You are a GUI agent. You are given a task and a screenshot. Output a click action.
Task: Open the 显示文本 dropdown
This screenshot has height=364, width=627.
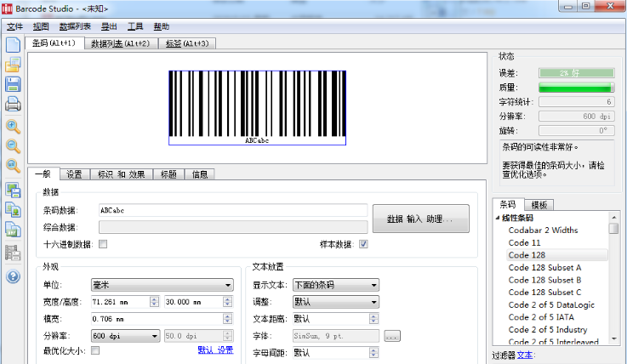pyautogui.click(x=336, y=285)
